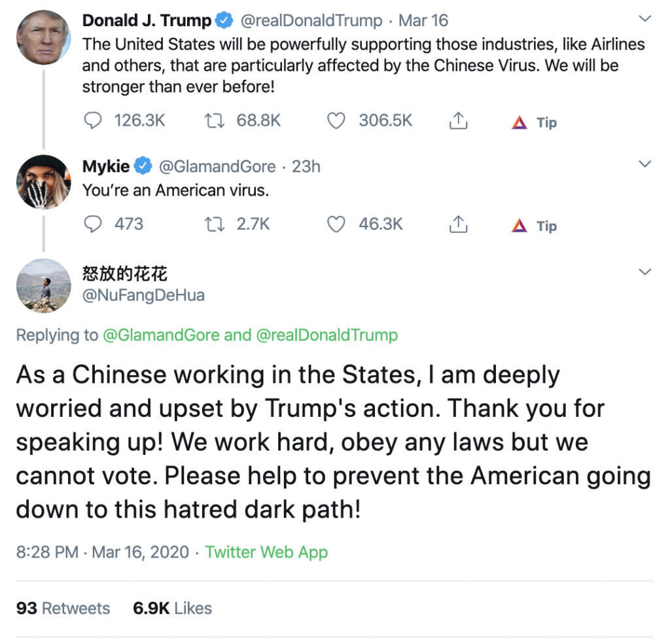Image resolution: width=670 pixels, height=644 pixels.
Task: View the 6.9K Likes list
Action: (x=172, y=608)
